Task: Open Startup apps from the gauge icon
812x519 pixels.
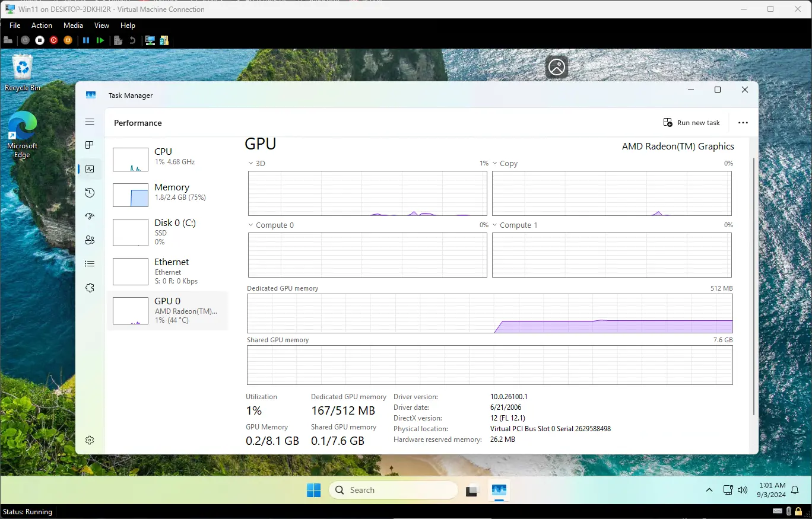Action: 90,216
